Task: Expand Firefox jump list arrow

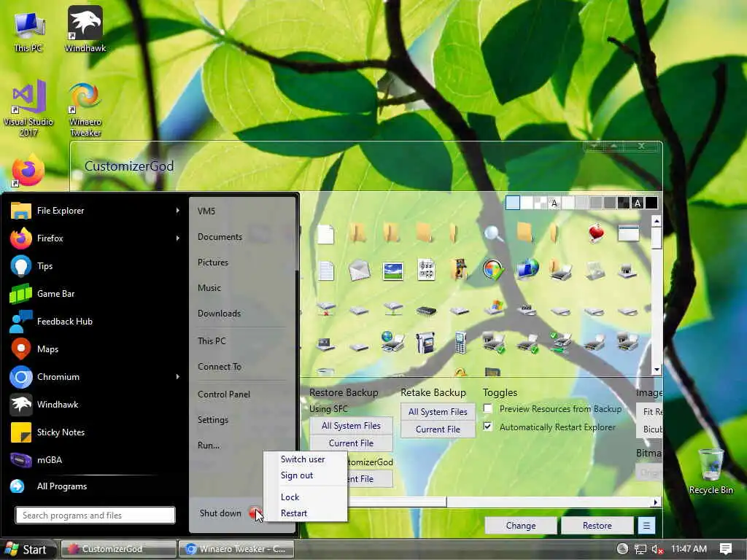Action: (x=178, y=238)
